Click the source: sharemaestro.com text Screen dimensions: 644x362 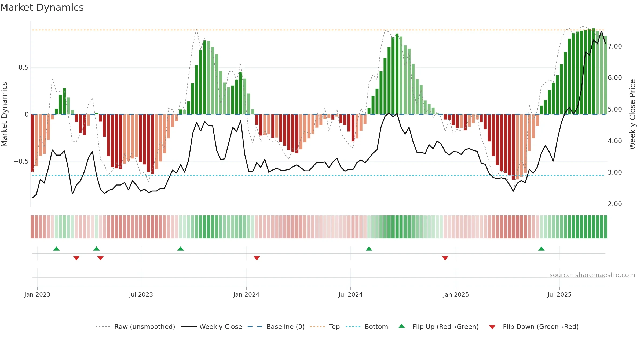pos(592,275)
